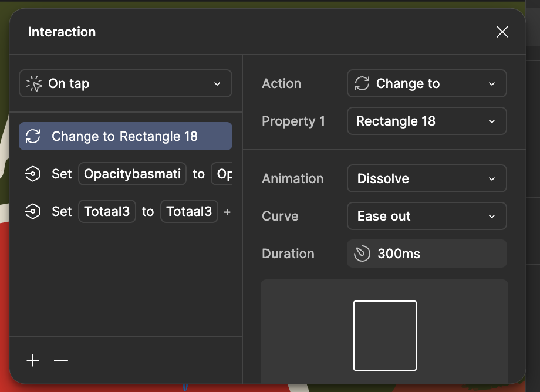Click the swap icon beside Change to Rectangle 18
Viewport: 540px width, 392px height.
click(x=33, y=137)
